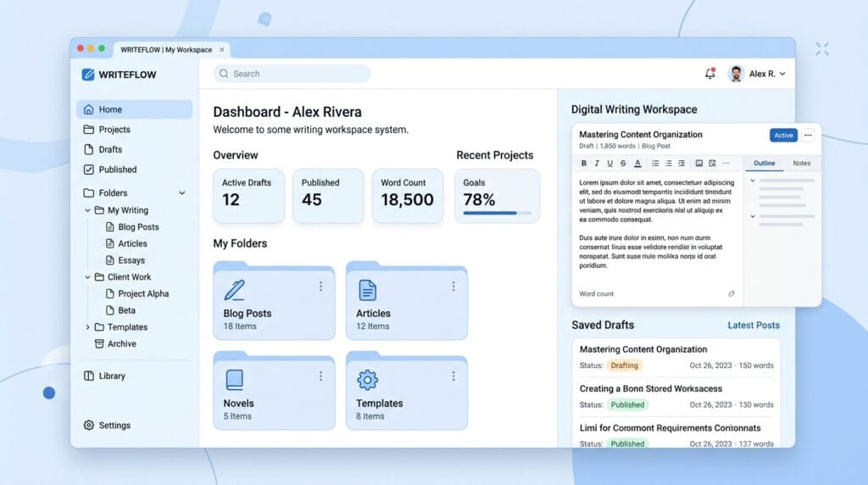The height and width of the screenshot is (485, 868).
Task: Open the Novels folder card book icon
Action: [235, 380]
